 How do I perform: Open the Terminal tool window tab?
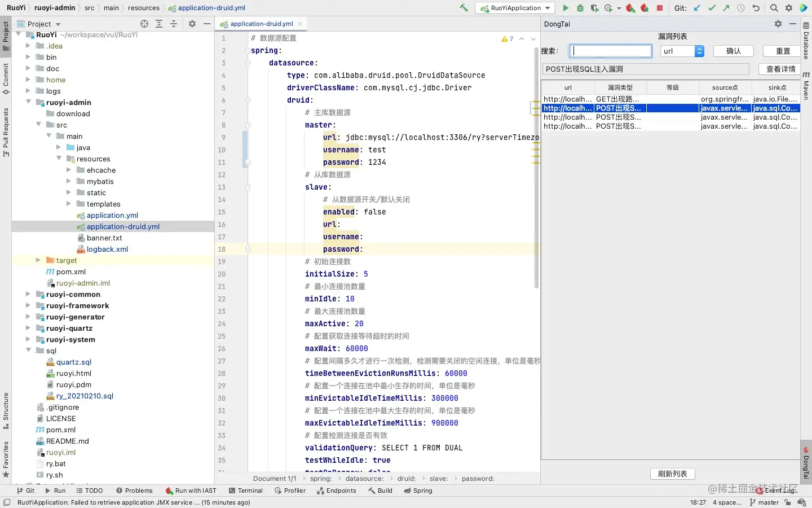246,491
